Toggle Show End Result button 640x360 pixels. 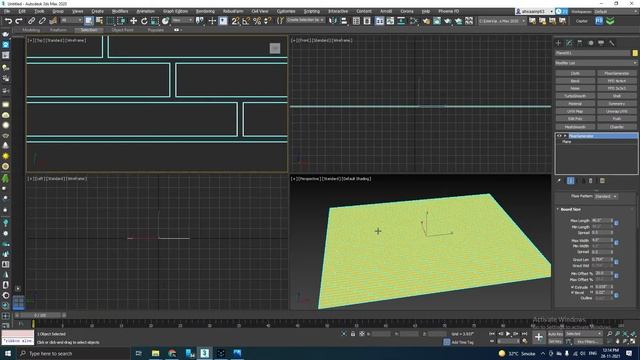coord(571,180)
